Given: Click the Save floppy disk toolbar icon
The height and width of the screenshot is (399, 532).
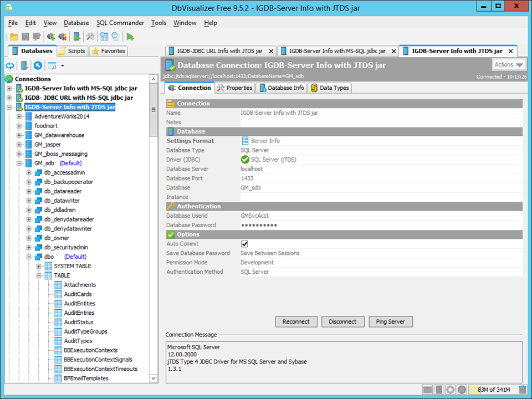Looking at the screenshot, I should (25, 37).
